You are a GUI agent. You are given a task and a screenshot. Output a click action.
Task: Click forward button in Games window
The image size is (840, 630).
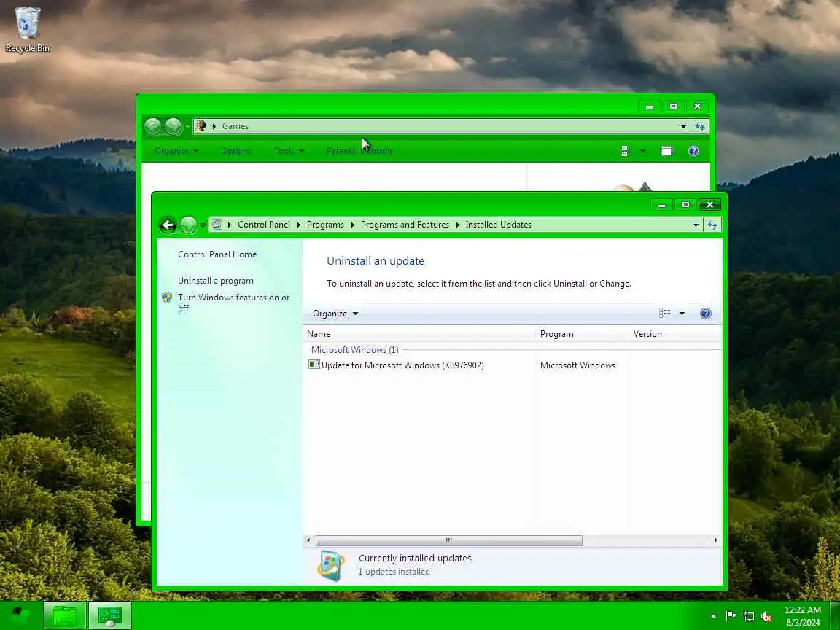[173, 126]
